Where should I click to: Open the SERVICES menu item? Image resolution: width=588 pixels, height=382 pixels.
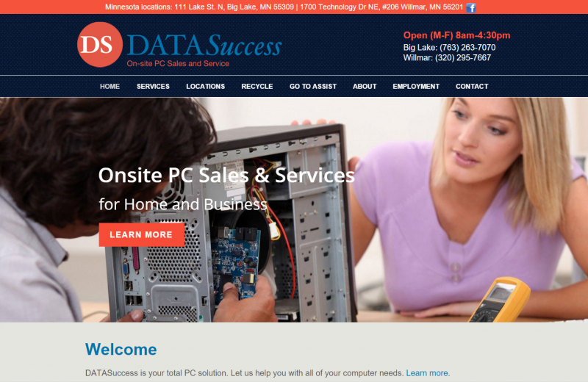[153, 86]
